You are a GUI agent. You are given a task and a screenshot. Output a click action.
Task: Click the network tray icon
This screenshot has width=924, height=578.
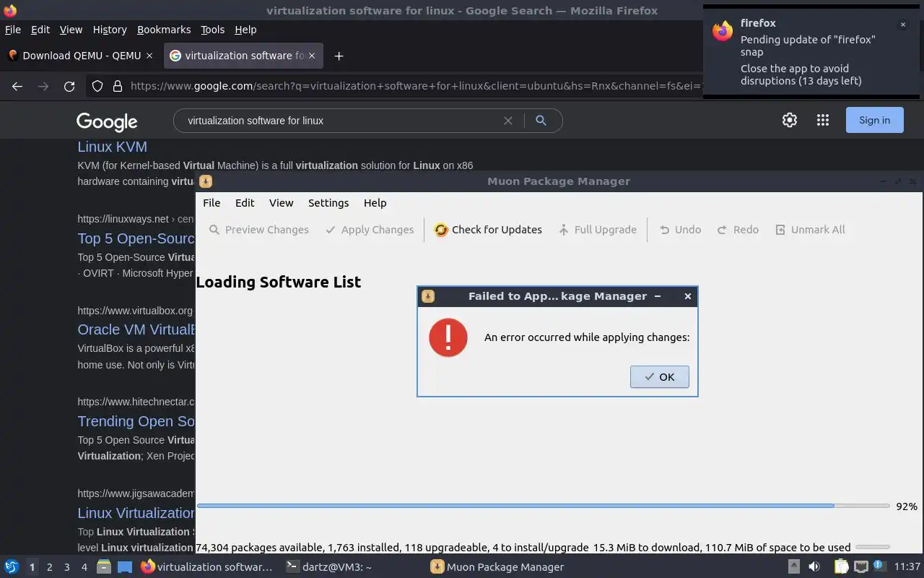pos(861,567)
